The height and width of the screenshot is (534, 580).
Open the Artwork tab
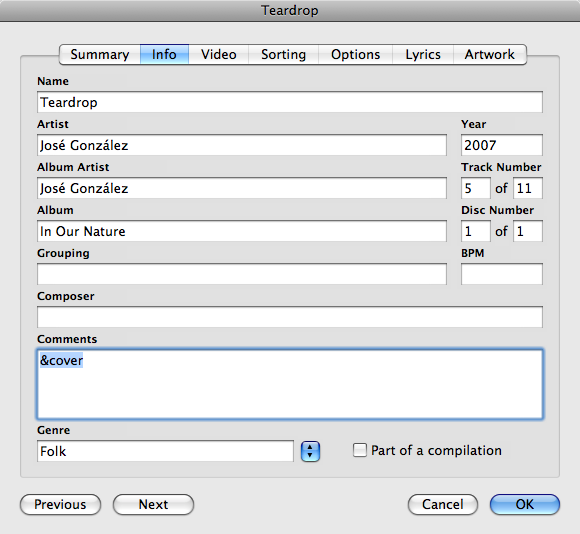[x=490, y=54]
